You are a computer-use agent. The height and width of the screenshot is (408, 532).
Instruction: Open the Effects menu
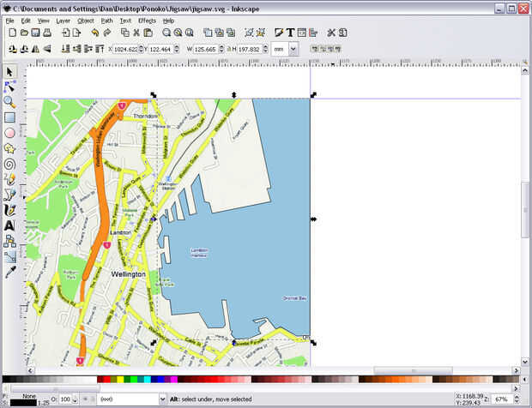(x=147, y=21)
